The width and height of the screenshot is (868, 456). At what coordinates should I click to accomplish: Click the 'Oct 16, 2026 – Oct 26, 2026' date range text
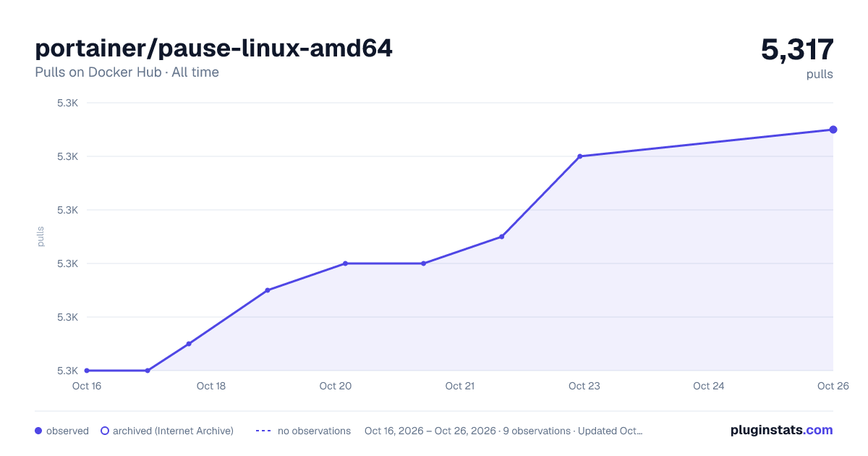pos(430,431)
